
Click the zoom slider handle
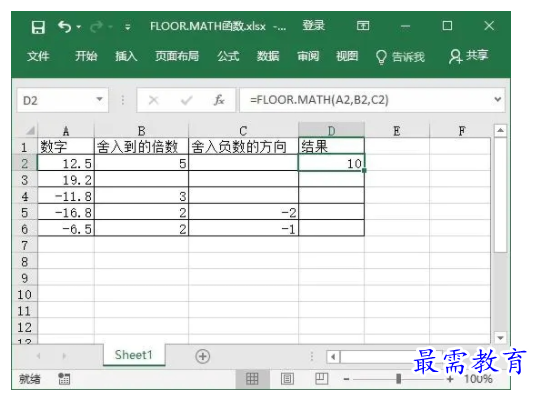pos(398,379)
